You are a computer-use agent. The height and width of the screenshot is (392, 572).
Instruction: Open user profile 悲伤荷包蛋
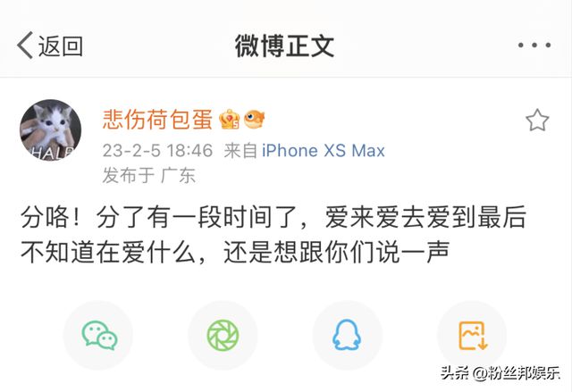(157, 119)
